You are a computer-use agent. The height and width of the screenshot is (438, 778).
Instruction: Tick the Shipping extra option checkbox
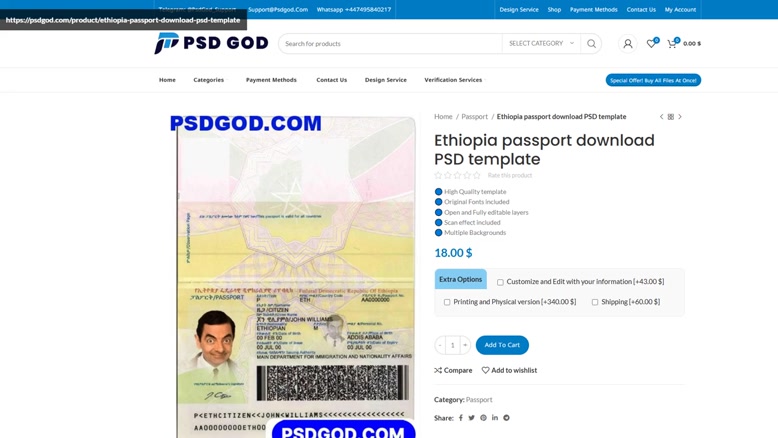point(595,302)
